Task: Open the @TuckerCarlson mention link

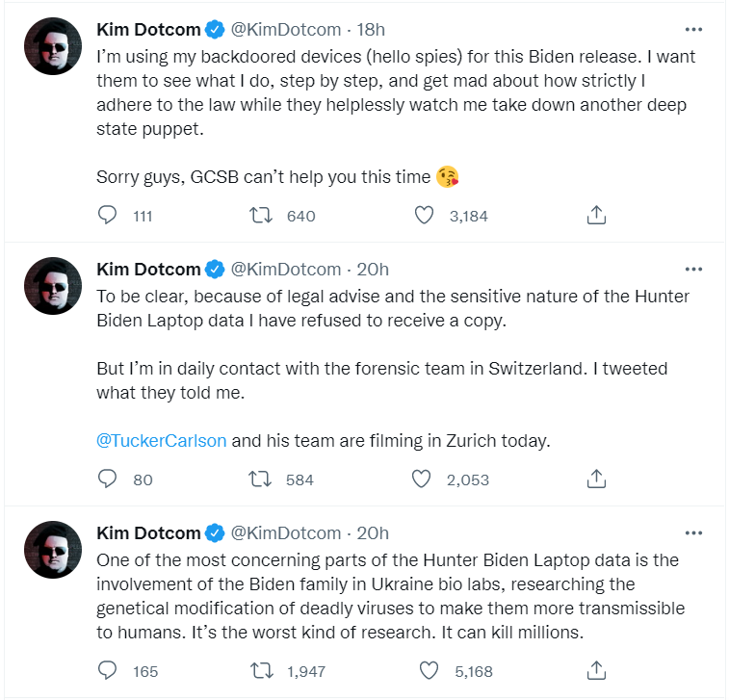Action: pos(162,441)
